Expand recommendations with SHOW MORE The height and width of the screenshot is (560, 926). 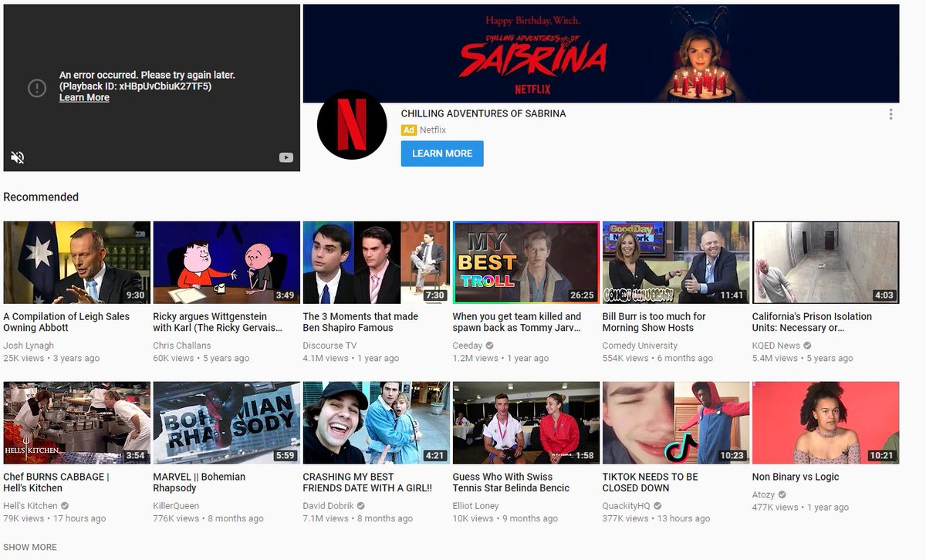30,547
